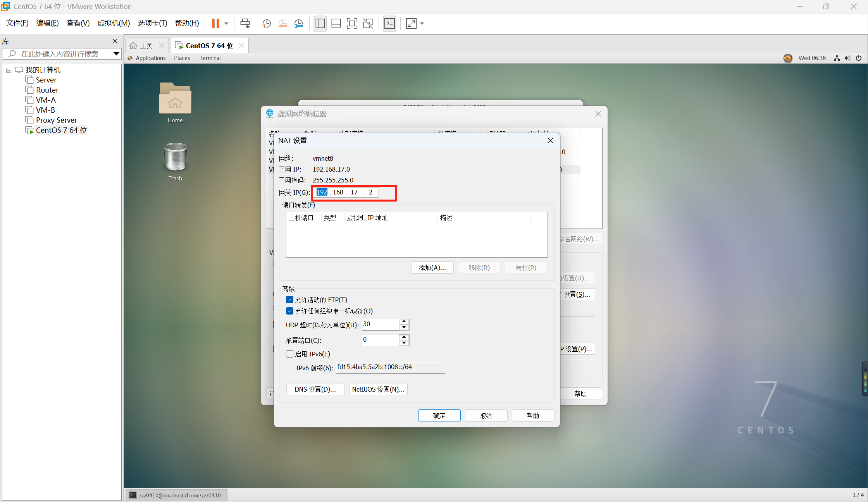
Task: Enter full screen mode
Action: (x=352, y=23)
